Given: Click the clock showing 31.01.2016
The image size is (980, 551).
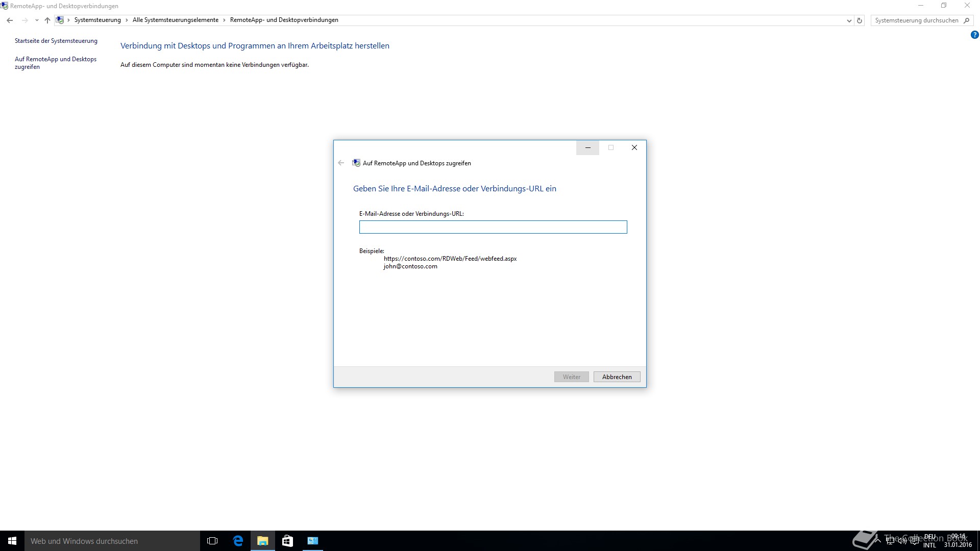Looking at the screenshot, I should [x=958, y=541].
